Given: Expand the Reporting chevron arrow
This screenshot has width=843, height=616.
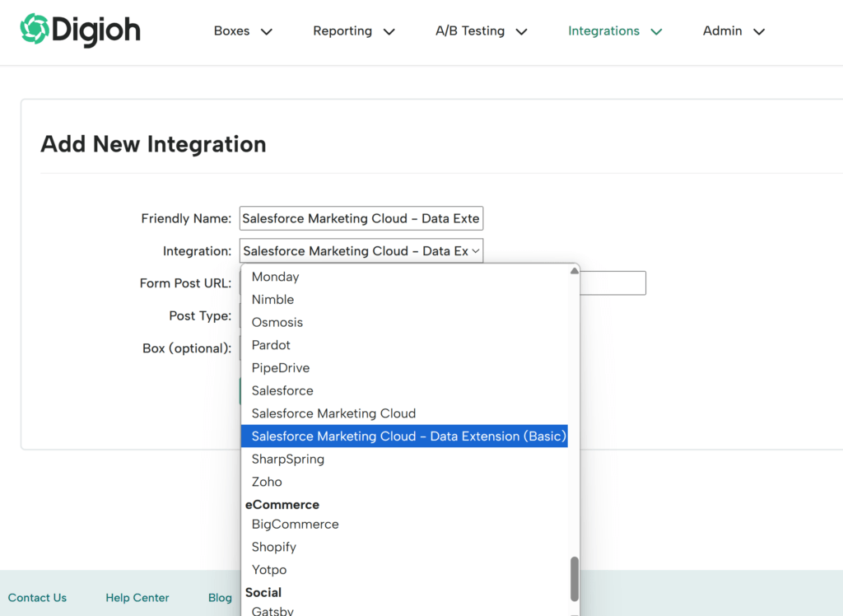Looking at the screenshot, I should click(389, 32).
